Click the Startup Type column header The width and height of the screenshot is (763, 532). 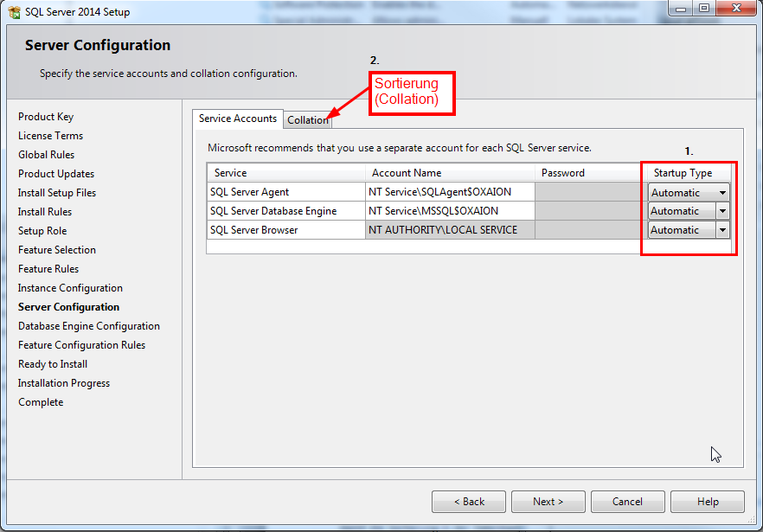pos(683,173)
